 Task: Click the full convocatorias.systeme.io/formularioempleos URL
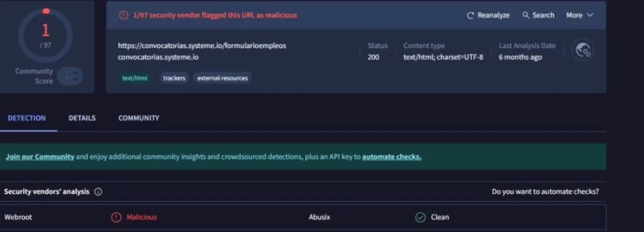(x=202, y=46)
